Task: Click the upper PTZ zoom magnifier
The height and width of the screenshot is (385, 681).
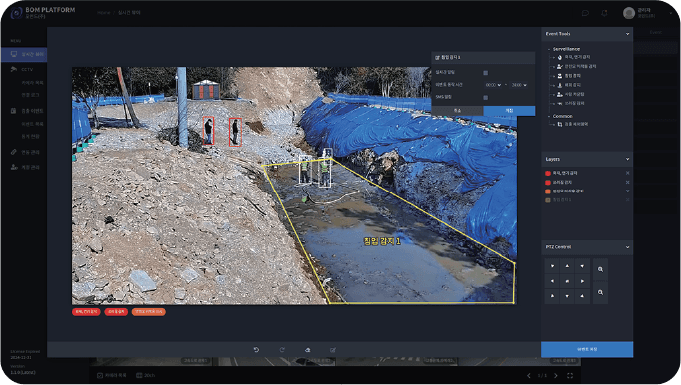Action: click(x=600, y=269)
